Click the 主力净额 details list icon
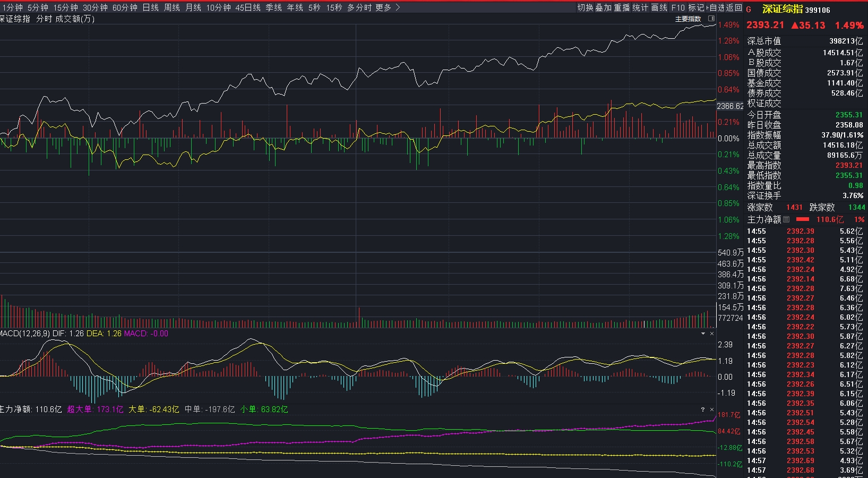The image size is (868, 478). pyautogui.click(x=786, y=219)
